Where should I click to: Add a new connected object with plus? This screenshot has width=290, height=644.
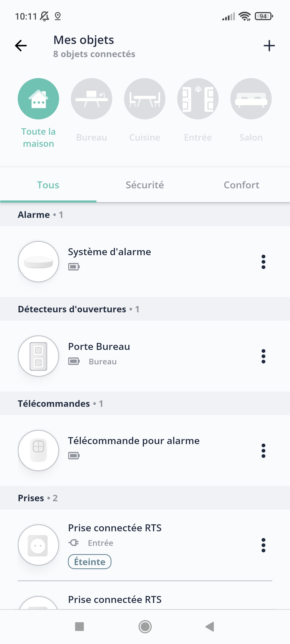269,46
